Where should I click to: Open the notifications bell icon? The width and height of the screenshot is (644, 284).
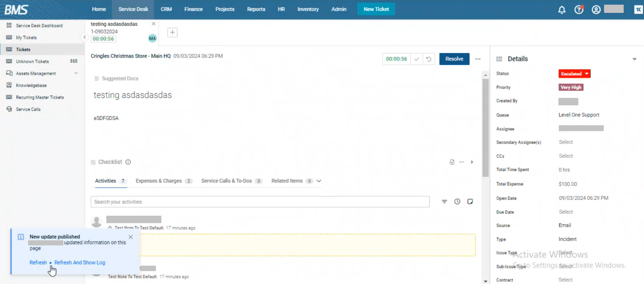562,10
